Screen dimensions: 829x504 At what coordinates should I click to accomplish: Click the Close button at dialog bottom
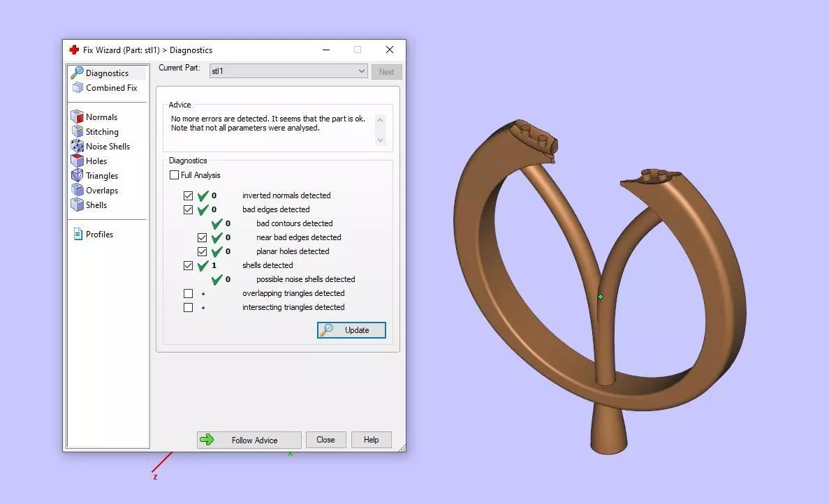tap(325, 440)
